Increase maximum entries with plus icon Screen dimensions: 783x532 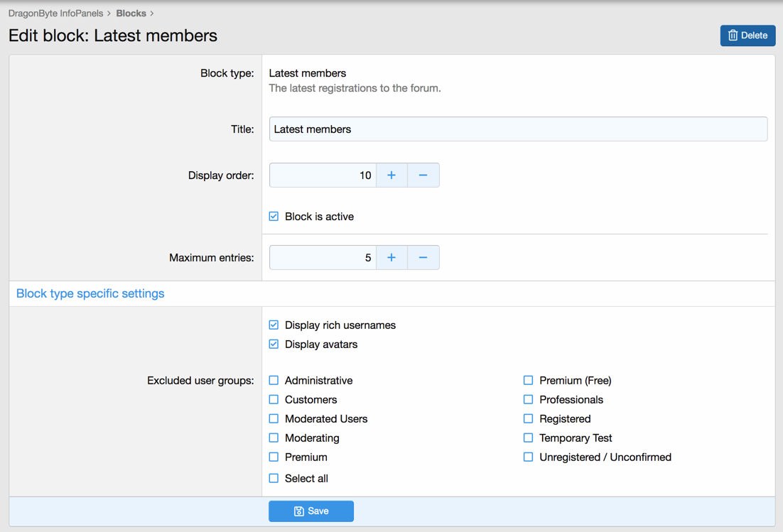point(391,258)
